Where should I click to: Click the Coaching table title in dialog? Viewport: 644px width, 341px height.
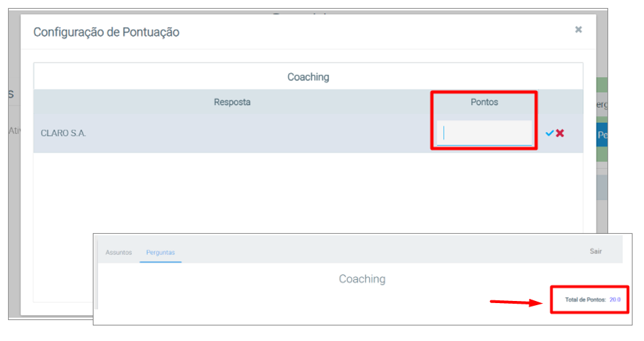(x=308, y=77)
